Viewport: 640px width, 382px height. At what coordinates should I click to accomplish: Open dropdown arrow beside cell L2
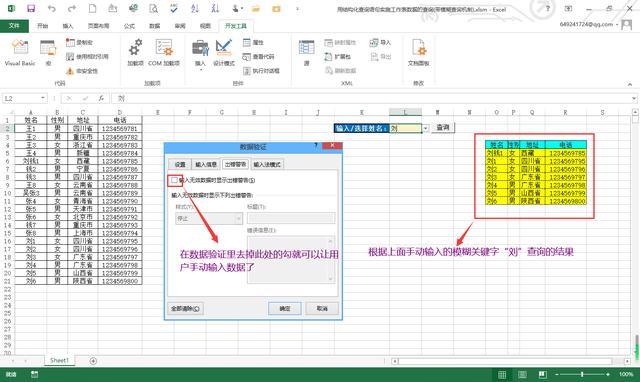tap(425, 129)
